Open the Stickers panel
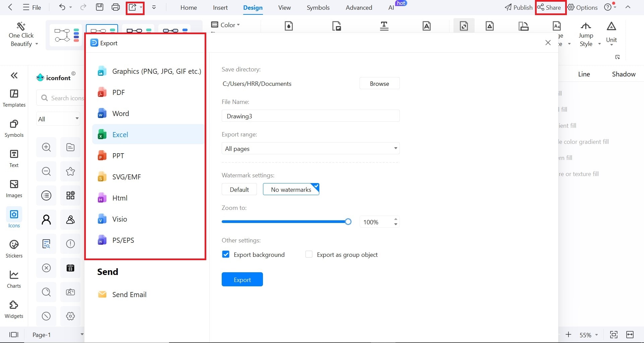Screen dimensions: 644x343 coord(14,249)
